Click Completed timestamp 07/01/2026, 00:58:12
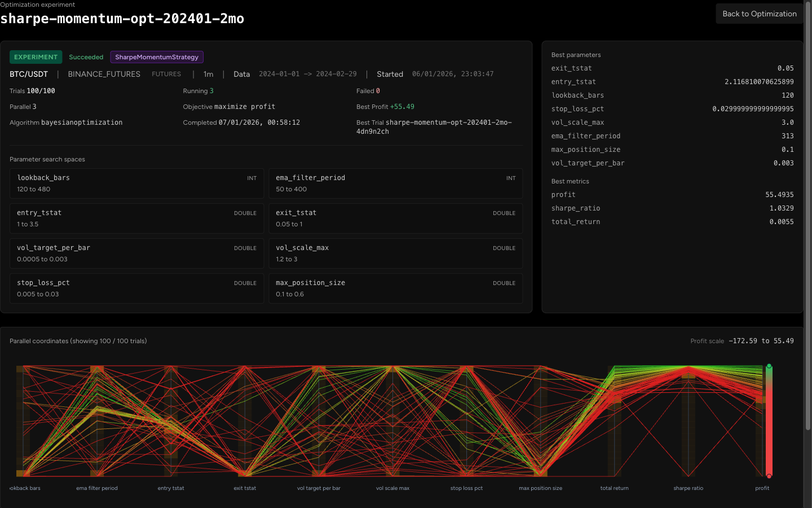The height and width of the screenshot is (508, 812). [259, 122]
